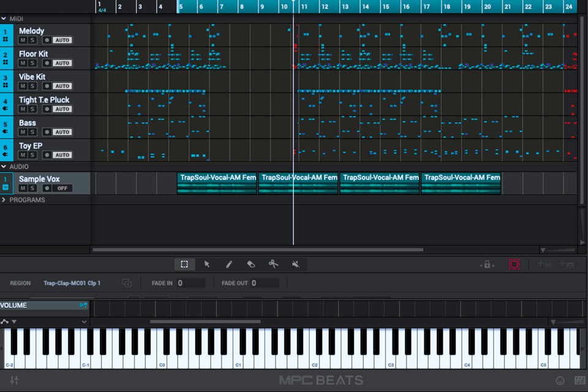Screen dimensions: 588x392
Task: Collapse the MIDI tracks section
Action: [4, 18]
